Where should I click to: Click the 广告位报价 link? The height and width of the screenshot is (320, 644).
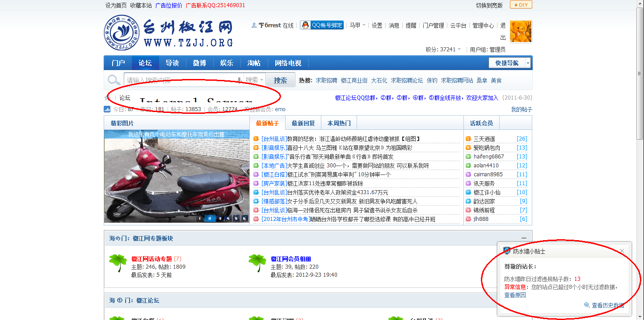[x=168, y=5]
